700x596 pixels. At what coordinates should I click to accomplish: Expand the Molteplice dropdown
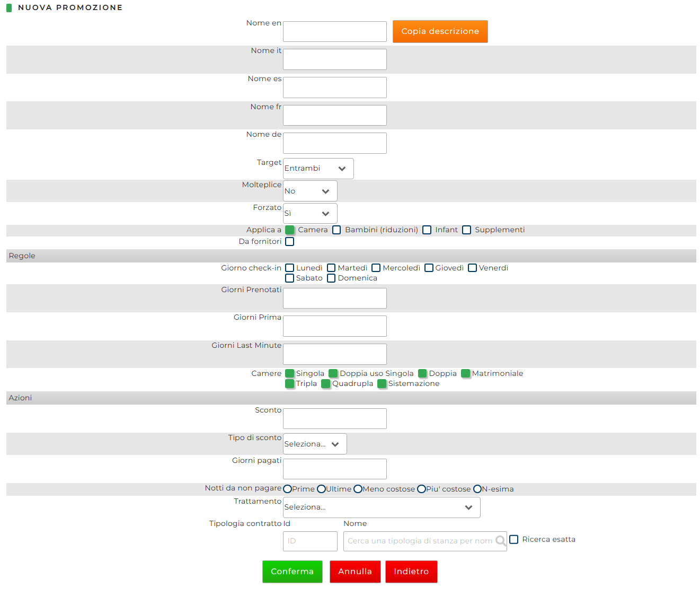310,191
